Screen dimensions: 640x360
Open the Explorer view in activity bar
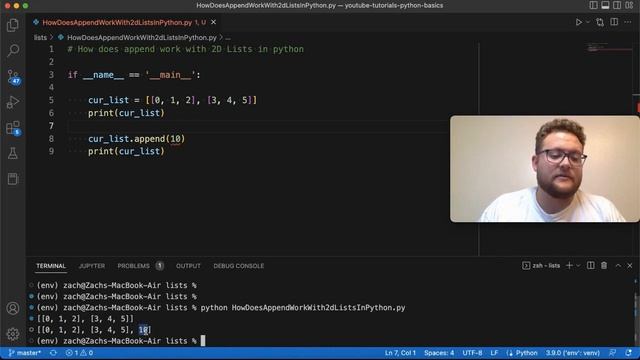click(13, 25)
